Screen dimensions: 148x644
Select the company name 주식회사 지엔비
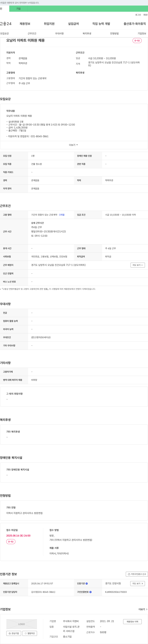tap(71, 621)
